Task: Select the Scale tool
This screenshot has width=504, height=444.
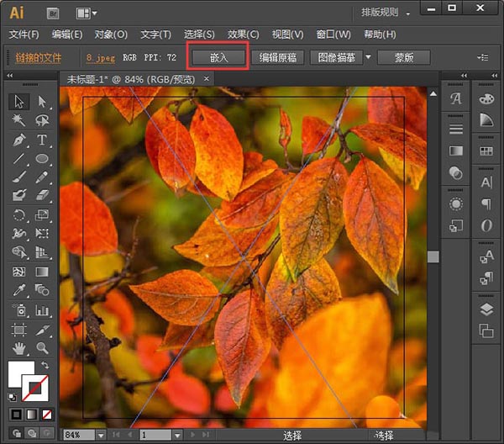Action: (42, 214)
